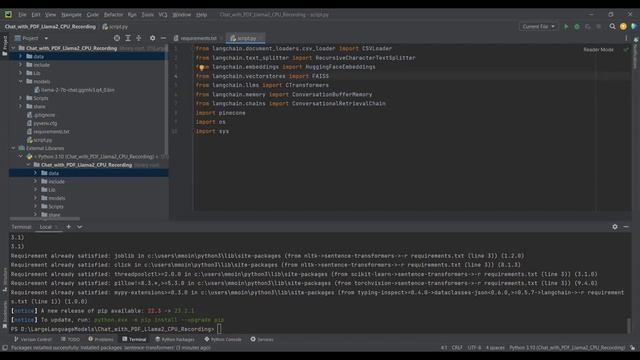This screenshot has width=640, height=360.
Task: Click the import pinecone line in editor
Action: point(220,113)
